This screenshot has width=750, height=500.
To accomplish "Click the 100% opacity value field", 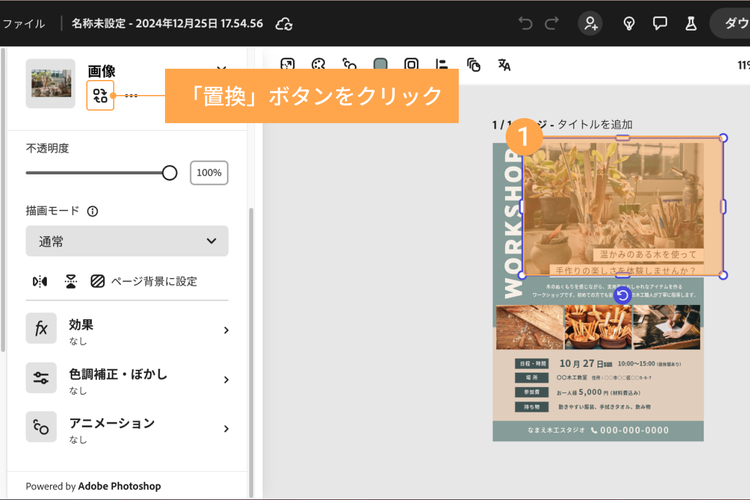I will 209,173.
